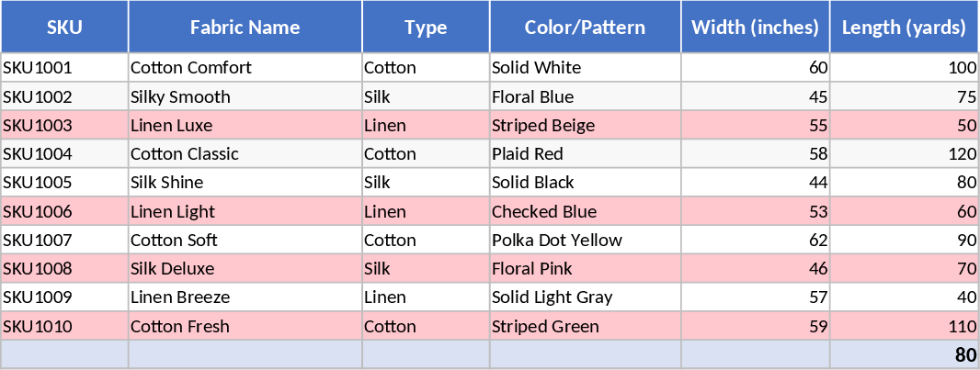Select the Solid Light Gray cell
980x370 pixels.
point(585,297)
